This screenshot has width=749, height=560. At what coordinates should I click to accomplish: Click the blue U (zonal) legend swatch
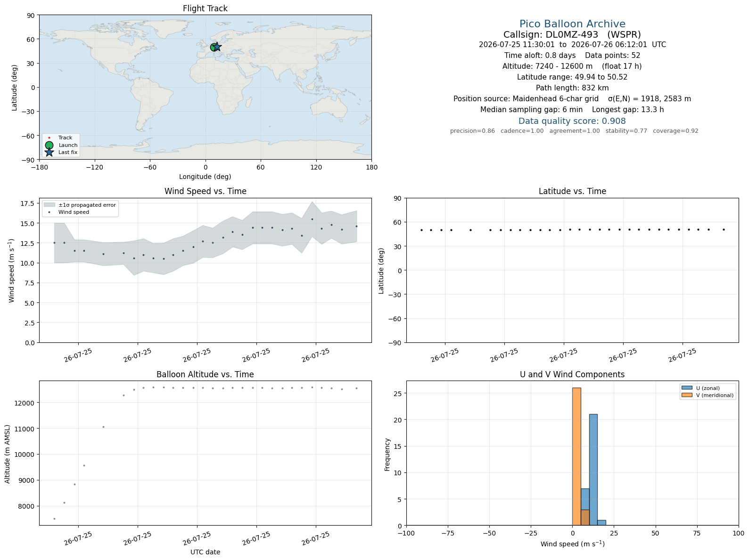click(687, 388)
